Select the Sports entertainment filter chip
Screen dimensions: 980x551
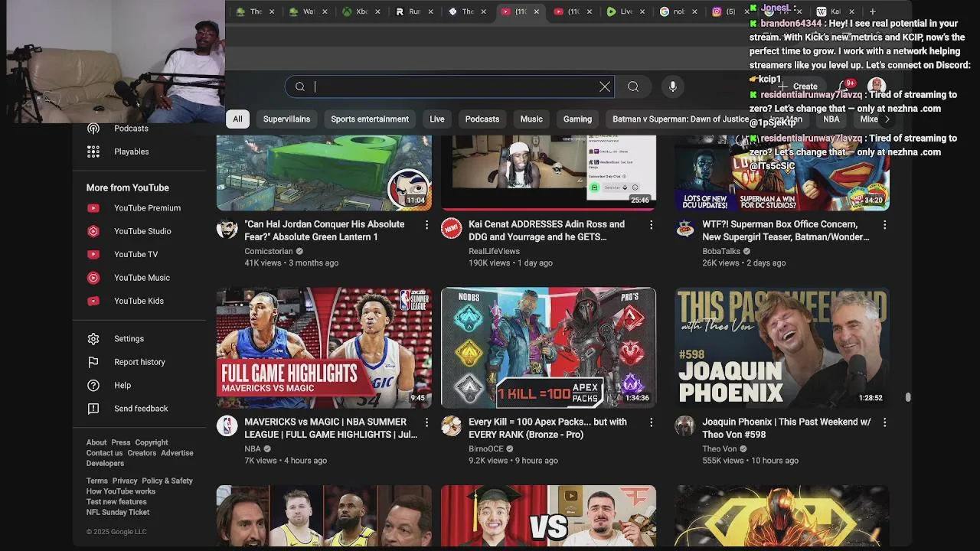point(370,119)
